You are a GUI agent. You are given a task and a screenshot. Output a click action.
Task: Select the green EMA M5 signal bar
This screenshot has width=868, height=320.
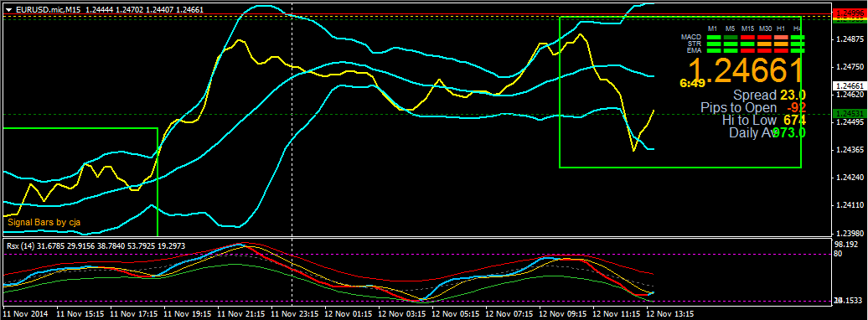tap(731, 50)
